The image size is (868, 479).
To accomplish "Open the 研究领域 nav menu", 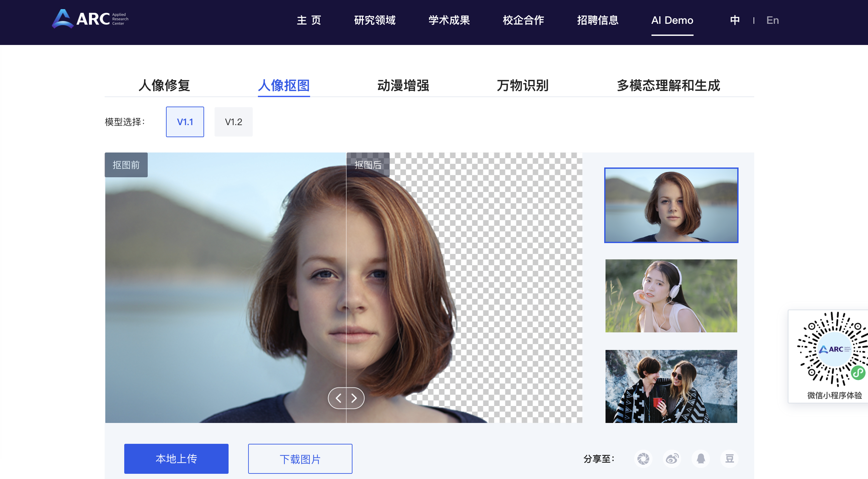I will 375,20.
